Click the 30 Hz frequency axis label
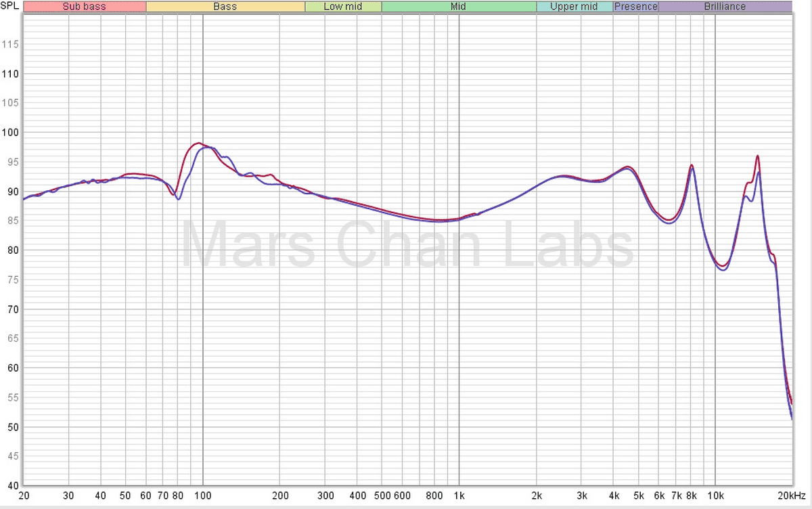 (68, 495)
